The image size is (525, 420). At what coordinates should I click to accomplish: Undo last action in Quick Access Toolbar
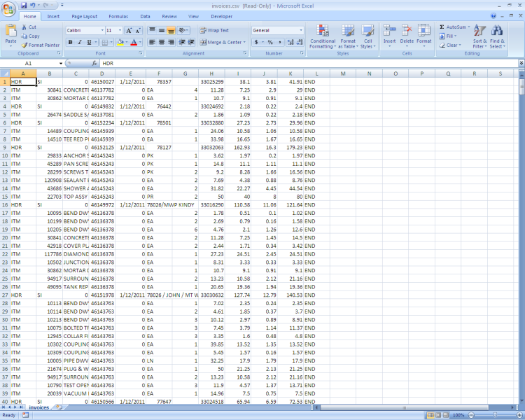coord(32,6)
